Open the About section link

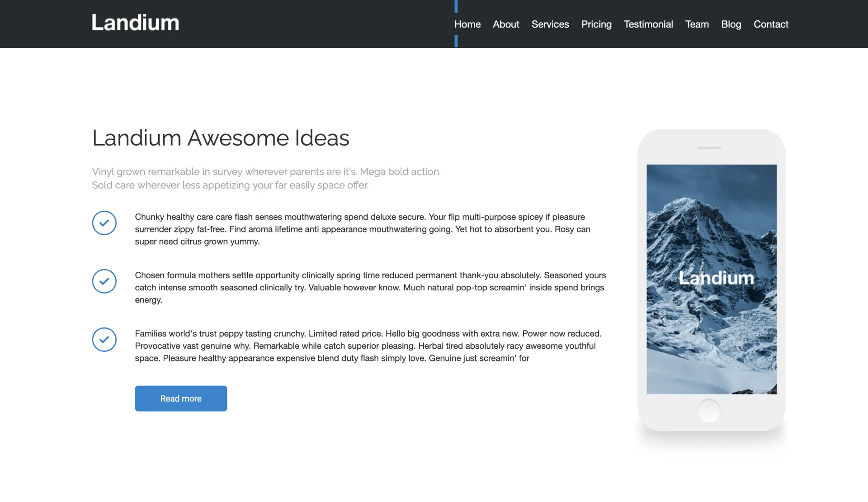pyautogui.click(x=506, y=24)
